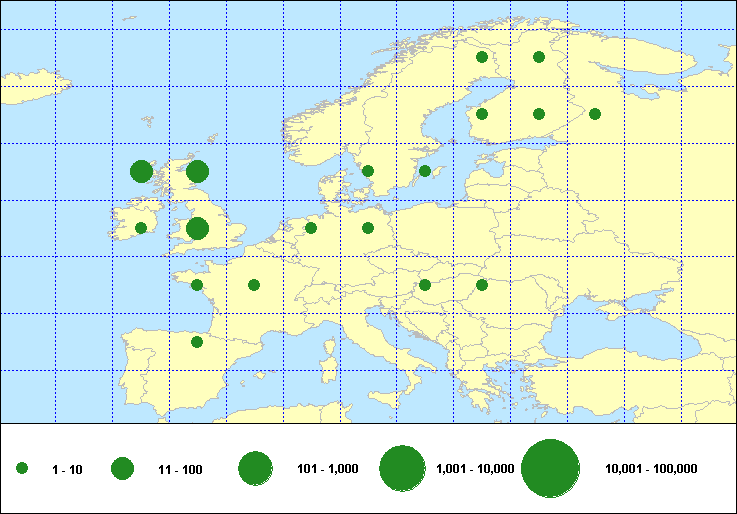The image size is (737, 514).
Task: Select the marker over Hungary
Action: [425, 285]
